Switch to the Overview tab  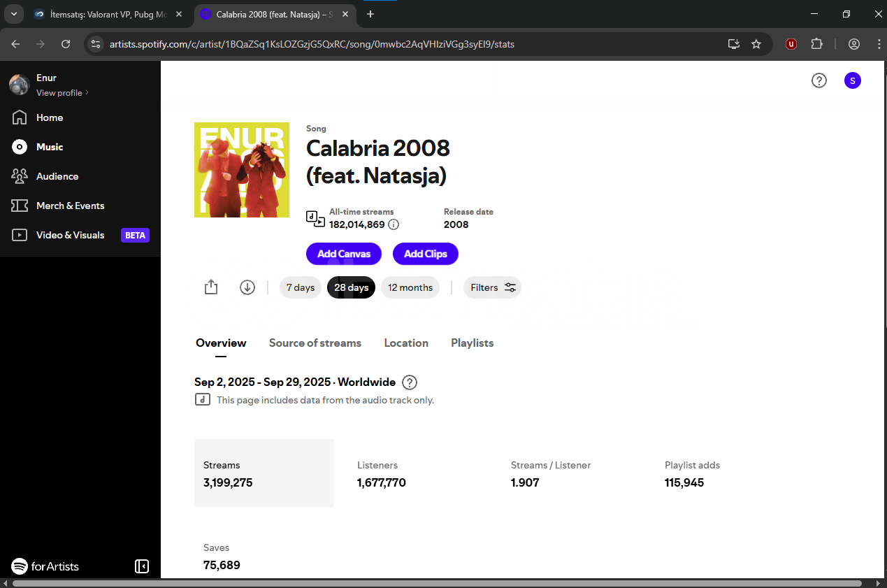pos(221,343)
